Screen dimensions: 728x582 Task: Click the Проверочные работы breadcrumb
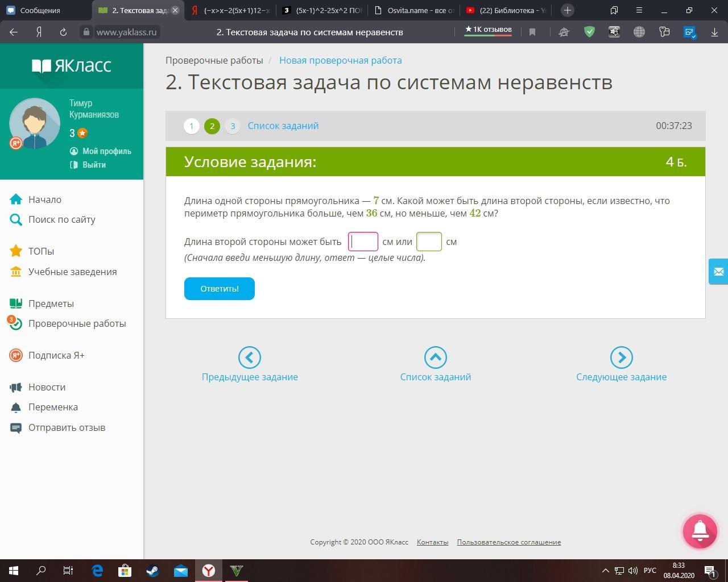(214, 60)
